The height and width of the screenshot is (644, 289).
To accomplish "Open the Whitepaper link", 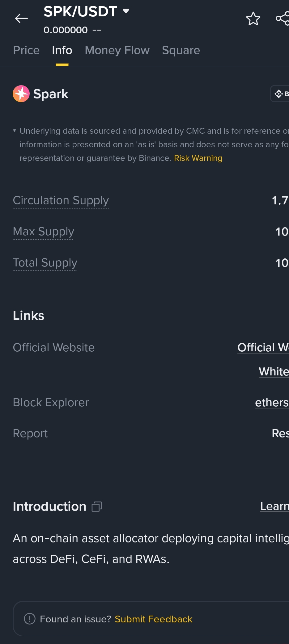I will pos(274,372).
